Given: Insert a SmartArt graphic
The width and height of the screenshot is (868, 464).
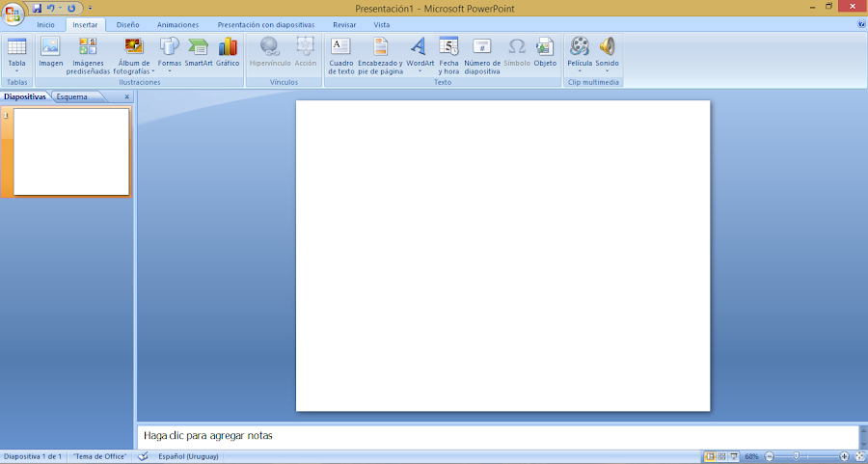Looking at the screenshot, I should coord(198,52).
